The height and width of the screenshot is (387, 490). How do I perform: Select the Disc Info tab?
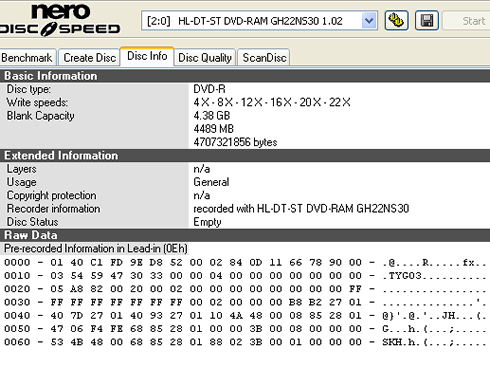pyautogui.click(x=147, y=56)
